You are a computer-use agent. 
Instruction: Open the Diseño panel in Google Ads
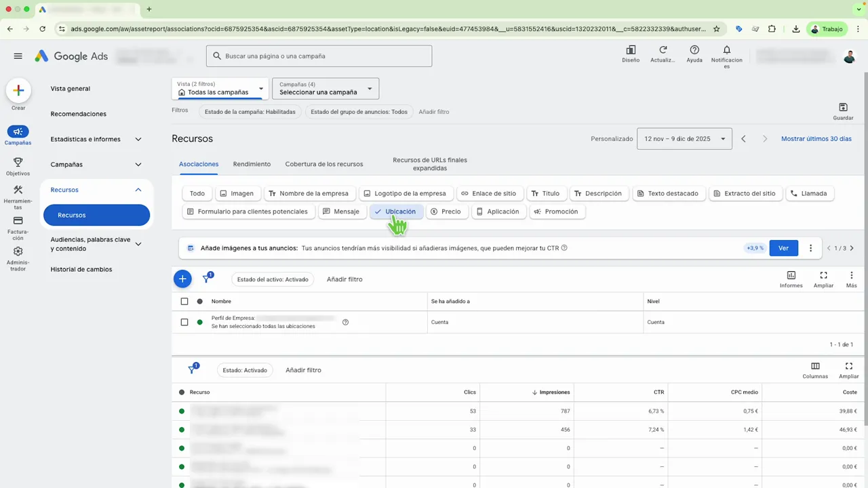point(630,54)
